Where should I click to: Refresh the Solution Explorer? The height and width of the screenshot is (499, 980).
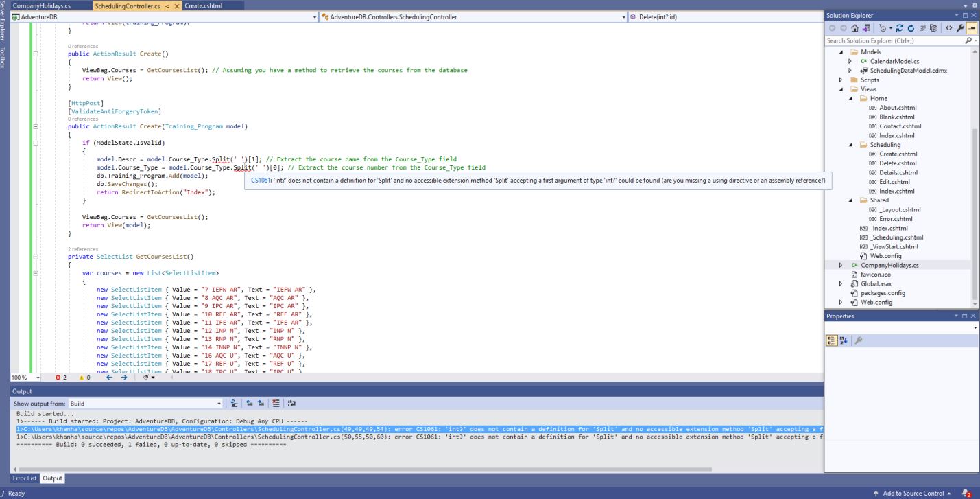click(x=910, y=28)
